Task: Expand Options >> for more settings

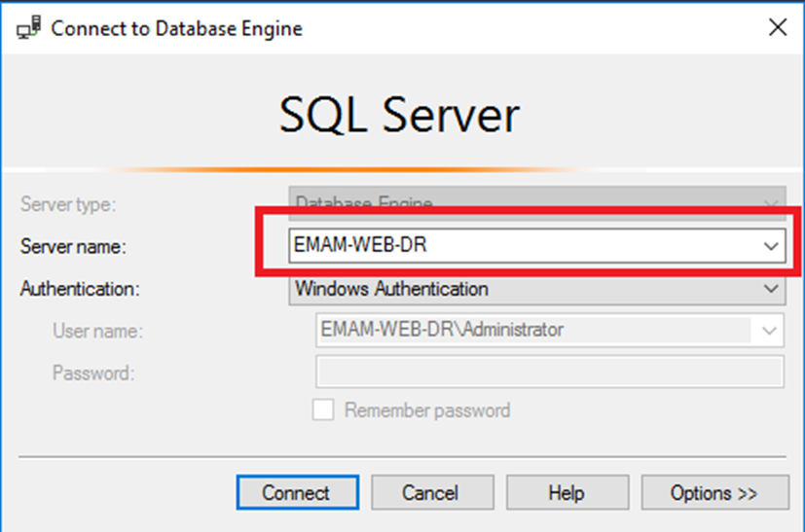Action: 714,492
